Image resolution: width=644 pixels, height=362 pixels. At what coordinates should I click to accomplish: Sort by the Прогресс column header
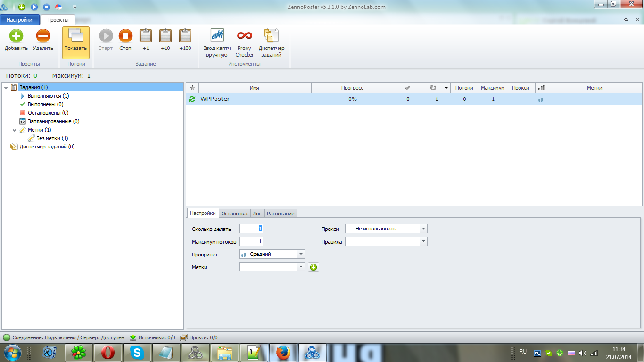353,88
